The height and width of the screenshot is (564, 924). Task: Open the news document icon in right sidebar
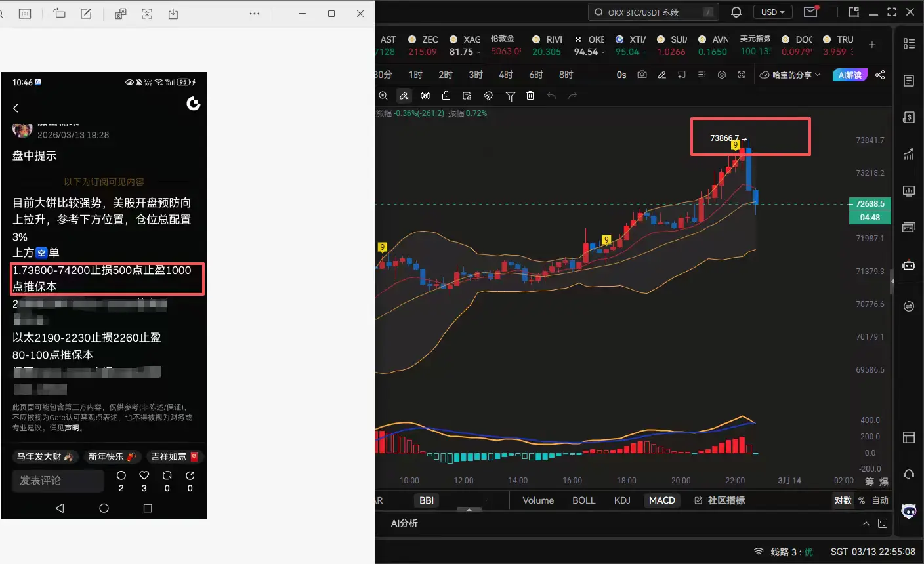pos(909,81)
